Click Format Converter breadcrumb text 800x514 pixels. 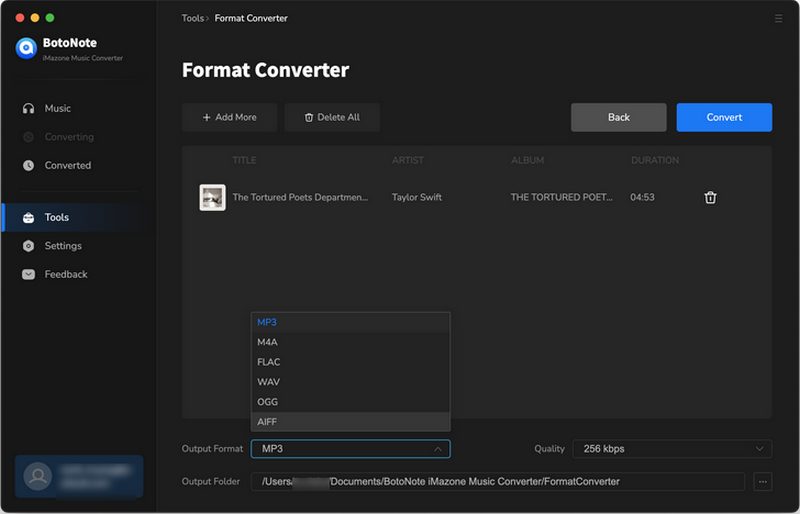pos(251,18)
